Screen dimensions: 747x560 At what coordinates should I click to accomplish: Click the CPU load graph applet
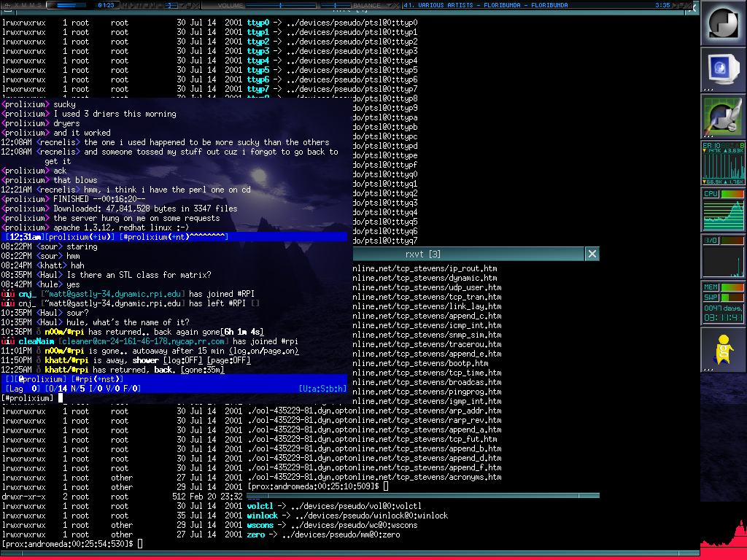(x=724, y=215)
